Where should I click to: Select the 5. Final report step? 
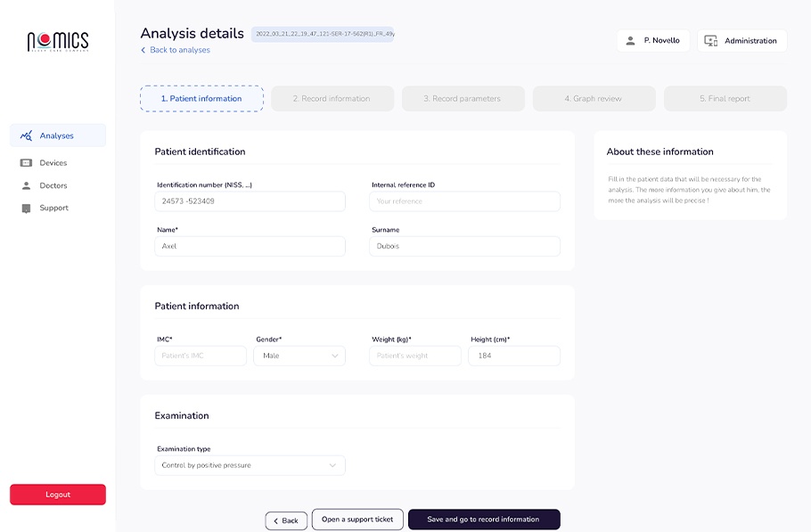coord(725,99)
